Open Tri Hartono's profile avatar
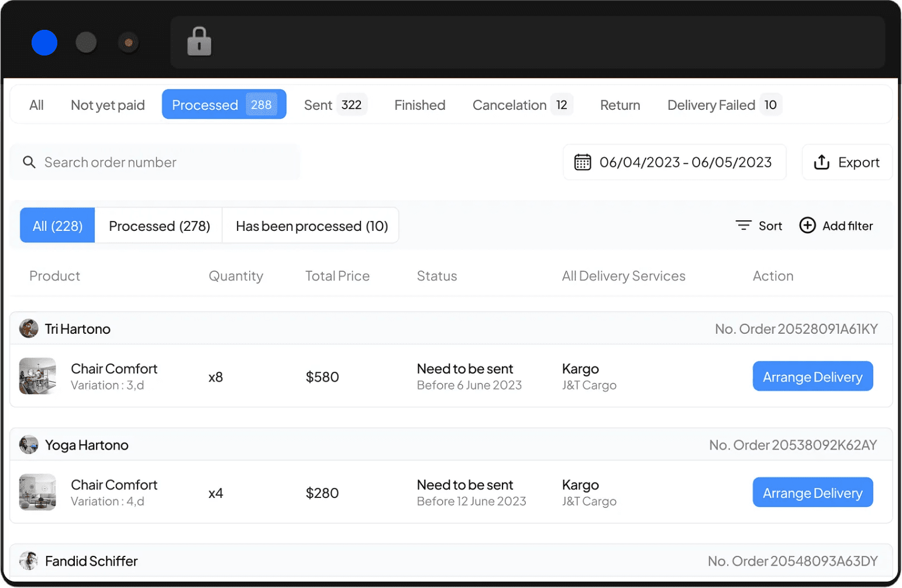This screenshot has height=588, width=902. pos(29,328)
